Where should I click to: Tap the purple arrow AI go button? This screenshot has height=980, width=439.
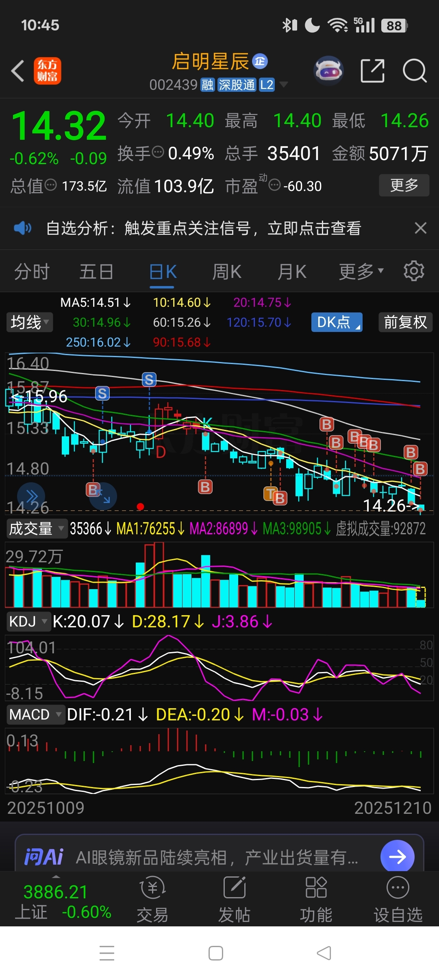click(397, 856)
